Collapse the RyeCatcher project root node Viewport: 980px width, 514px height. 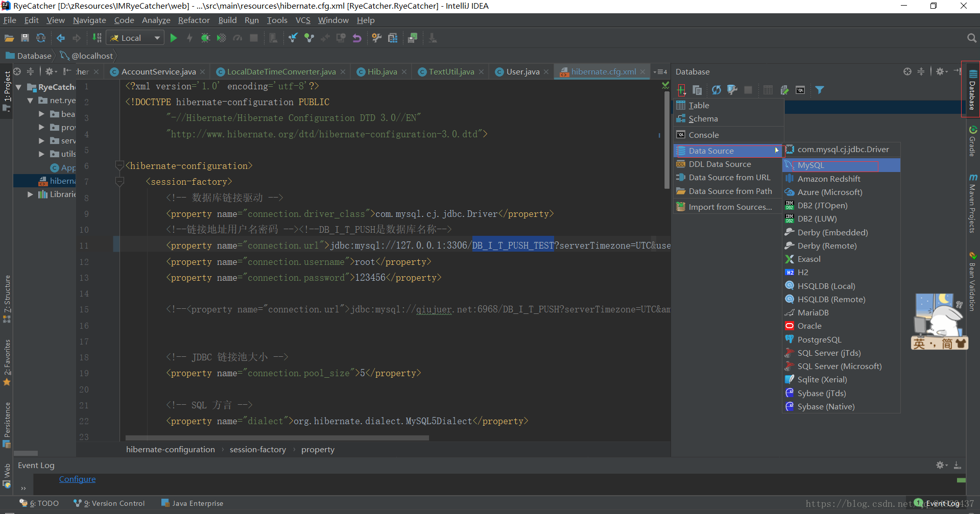coord(19,87)
